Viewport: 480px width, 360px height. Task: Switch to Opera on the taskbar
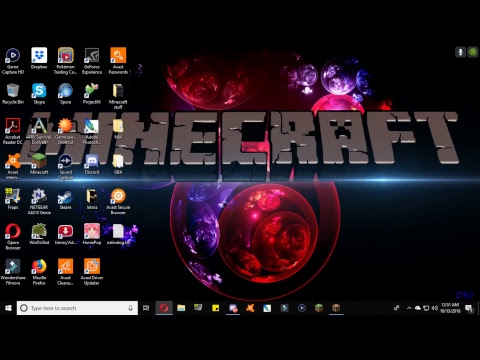pos(164,308)
